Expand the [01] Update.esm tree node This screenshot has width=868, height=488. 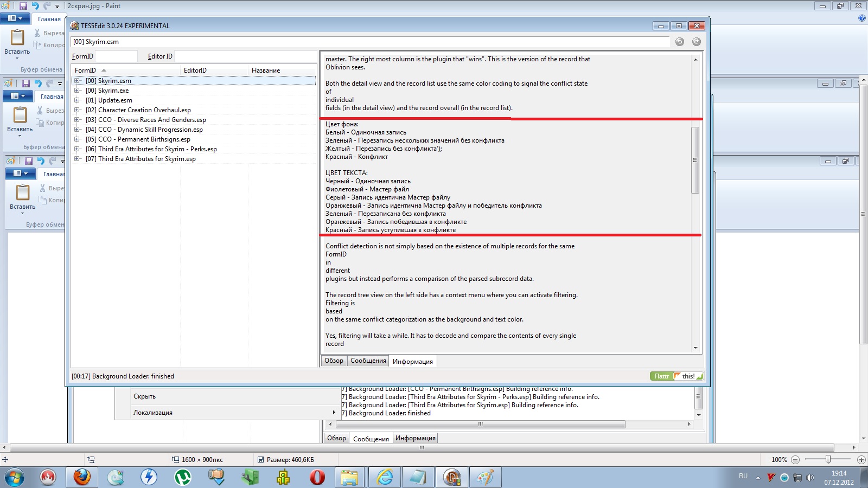point(76,100)
